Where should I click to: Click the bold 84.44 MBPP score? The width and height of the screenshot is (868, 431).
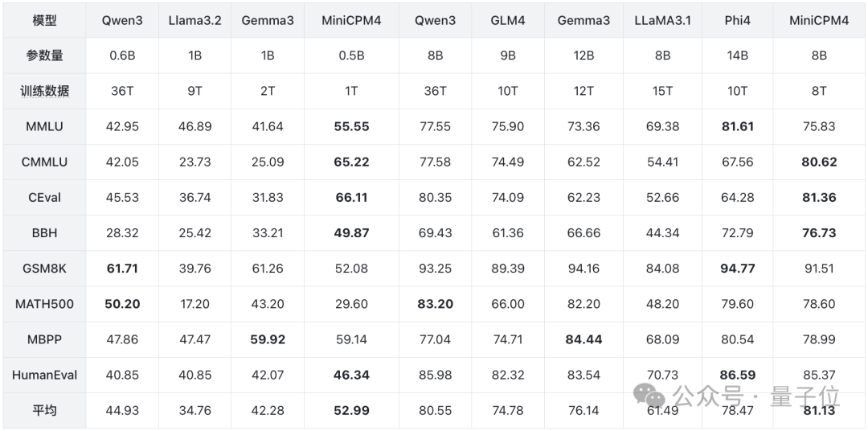tap(583, 339)
